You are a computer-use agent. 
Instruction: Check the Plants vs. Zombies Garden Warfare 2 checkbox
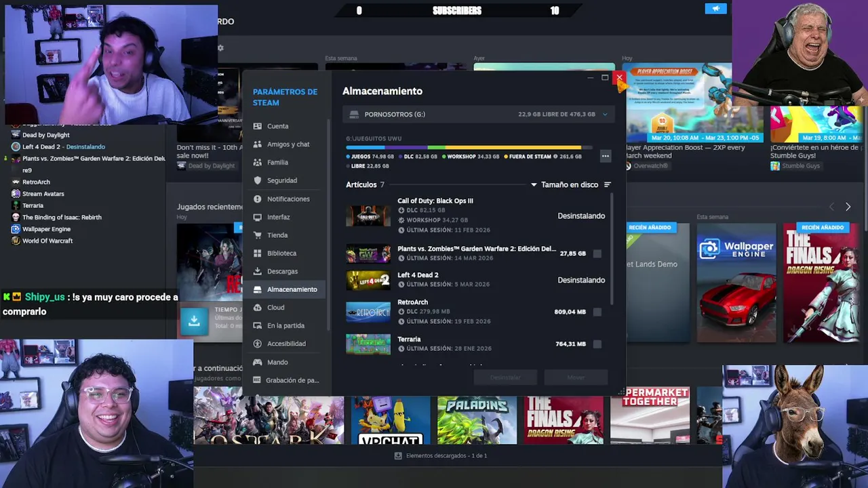point(597,253)
